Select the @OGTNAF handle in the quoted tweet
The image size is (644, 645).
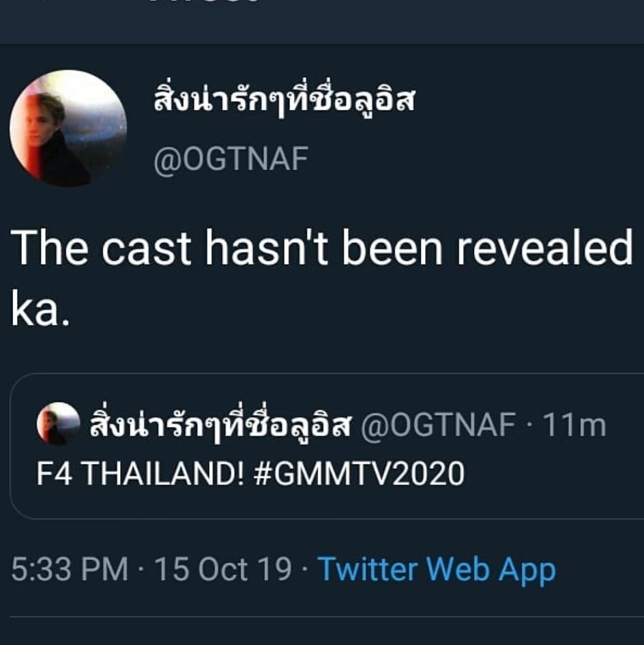pyautogui.click(x=437, y=425)
